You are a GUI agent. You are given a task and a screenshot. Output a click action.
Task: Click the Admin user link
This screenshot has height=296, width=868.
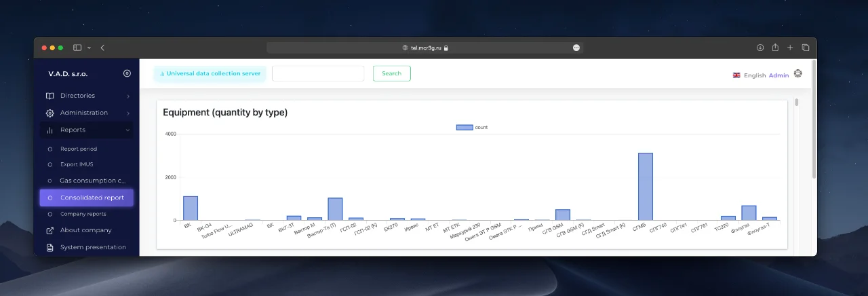pos(778,75)
